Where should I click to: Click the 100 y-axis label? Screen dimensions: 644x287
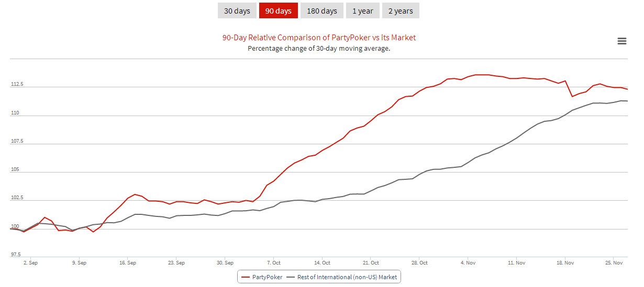[x=16, y=226]
